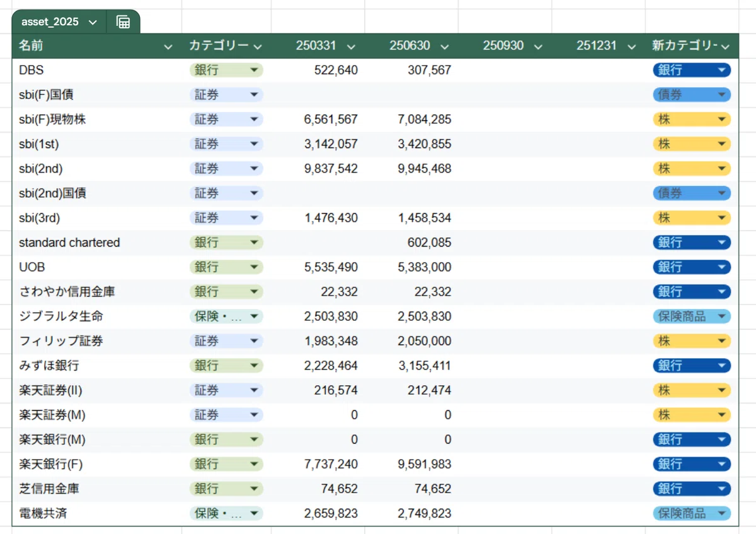Select the cell with value 9,837,542
Viewport: 756px width, 534px height.
point(318,169)
